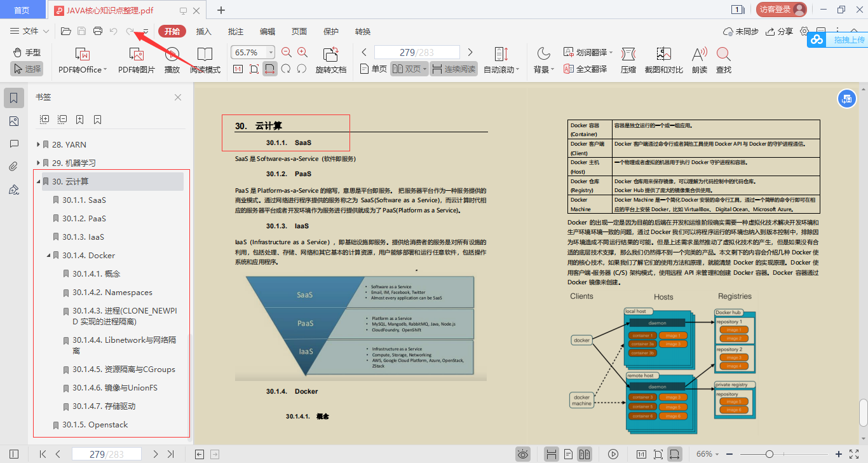The image size is (868, 463).
Task: Click ribbon page number field 279/283
Action: [x=417, y=52]
